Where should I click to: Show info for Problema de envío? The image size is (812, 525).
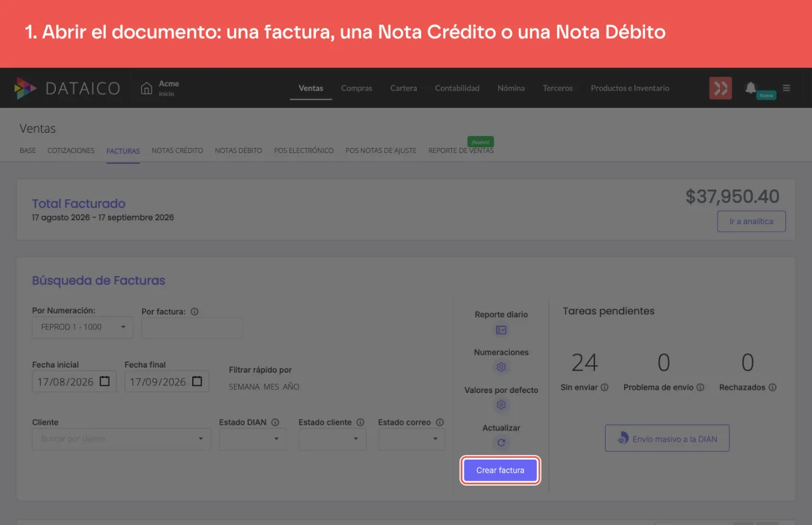(700, 387)
